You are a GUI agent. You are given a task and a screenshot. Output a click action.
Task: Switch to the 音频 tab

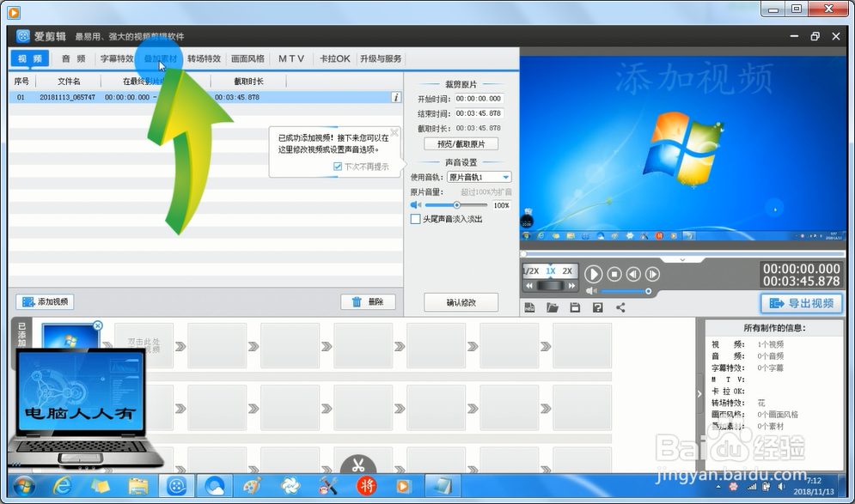point(74,59)
